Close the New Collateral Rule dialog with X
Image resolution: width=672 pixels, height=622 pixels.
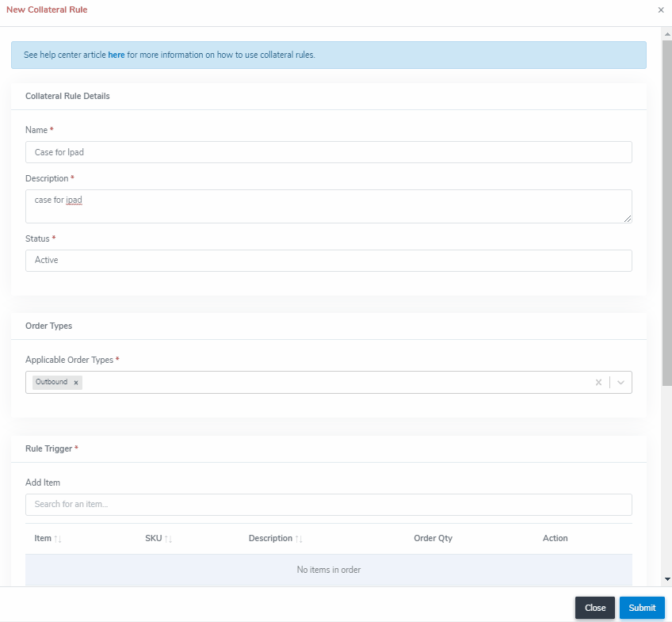(661, 10)
